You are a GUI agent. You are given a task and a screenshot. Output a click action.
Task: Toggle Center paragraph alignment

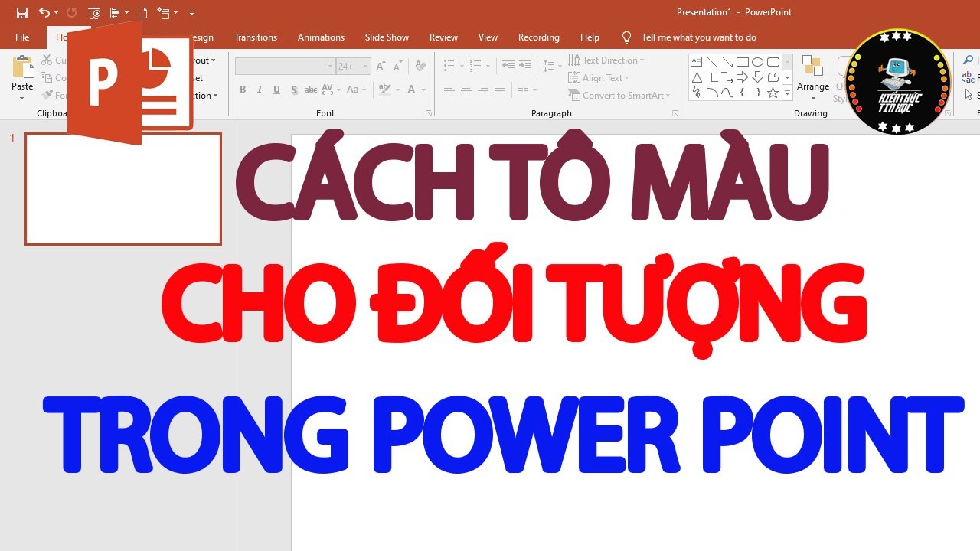pyautogui.click(x=466, y=90)
